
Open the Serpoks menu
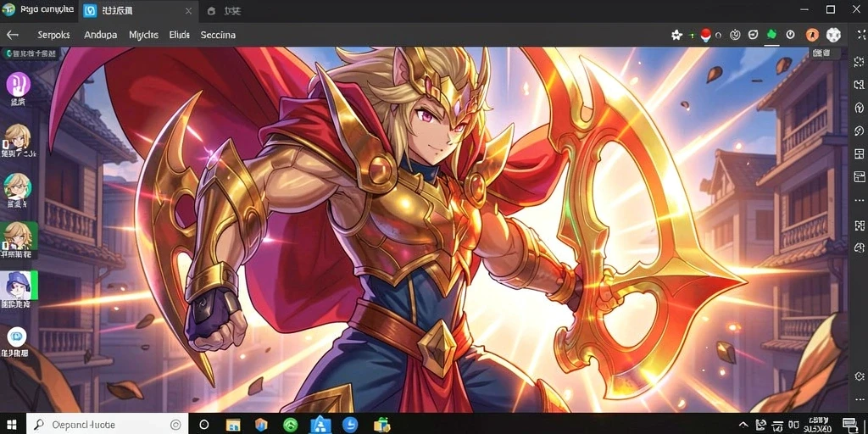click(53, 35)
